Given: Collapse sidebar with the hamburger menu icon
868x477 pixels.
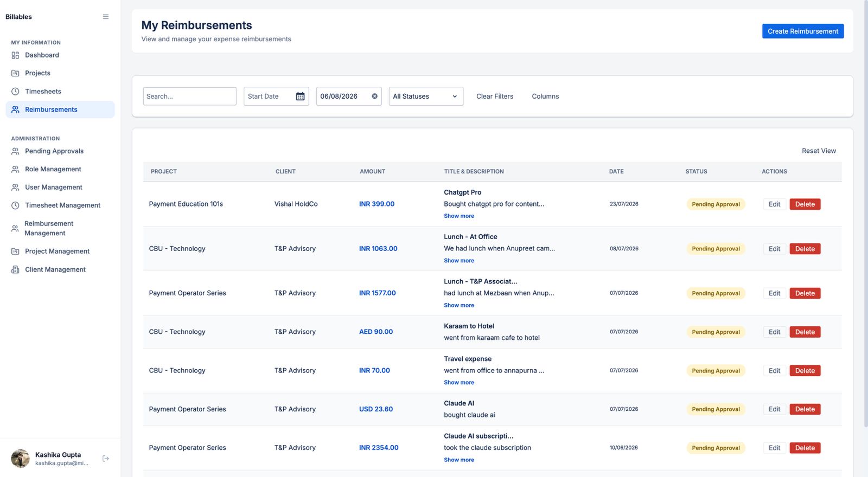Looking at the screenshot, I should coord(106,17).
